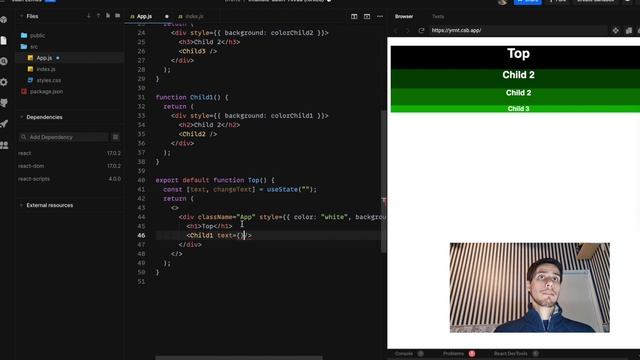The image size is (640, 360).
Task: Open the file explorer sidebar icon
Action: point(4,40)
